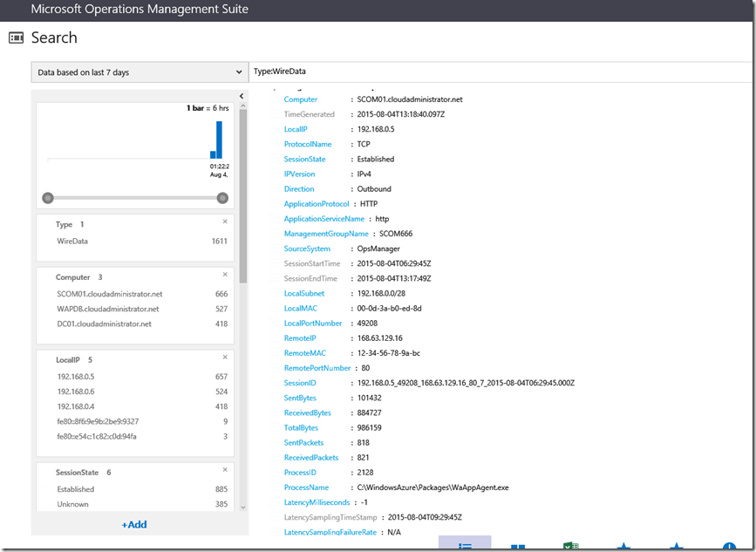
Task: Dismiss the LocalIP facet with X
Action: click(225, 358)
